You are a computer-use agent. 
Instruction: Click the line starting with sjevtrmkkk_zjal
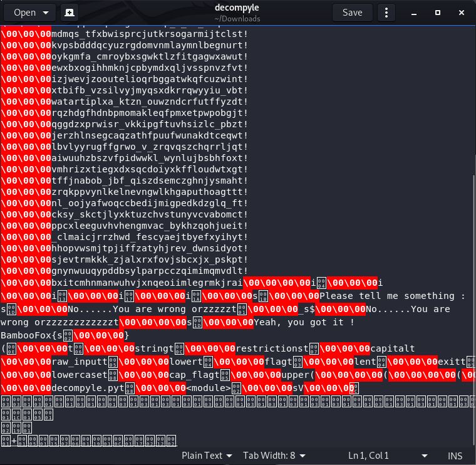[124, 259]
